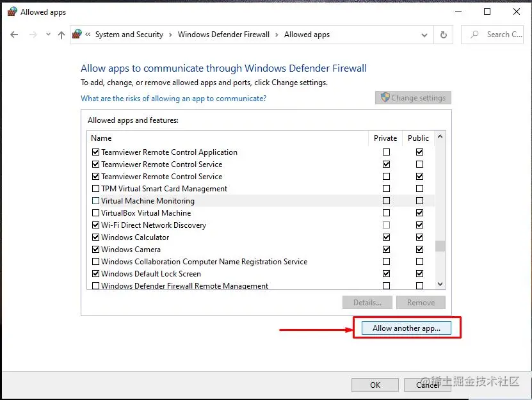This screenshot has width=532, height=400.
Task: Enable Virtual Machine Monitoring checkbox
Action: [95, 200]
